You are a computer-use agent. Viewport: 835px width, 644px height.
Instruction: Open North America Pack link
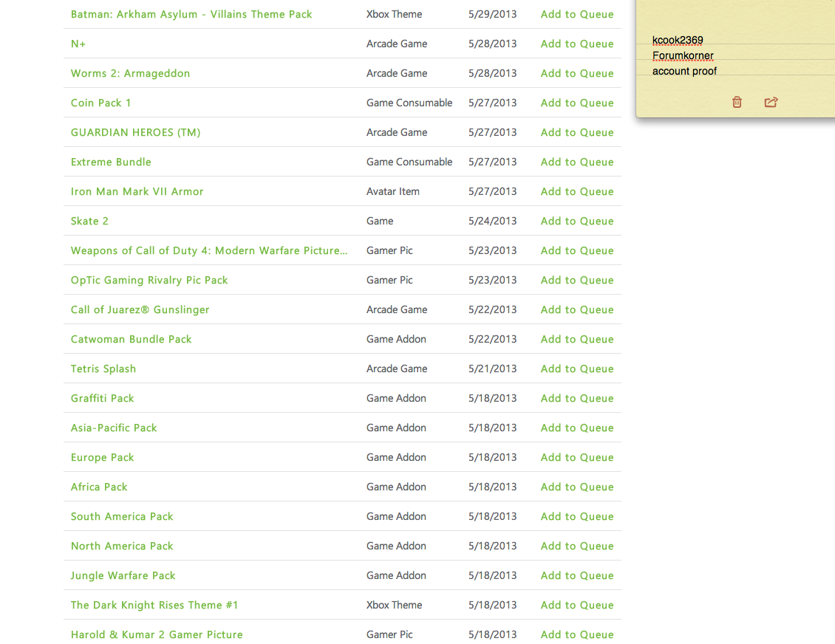(x=122, y=546)
